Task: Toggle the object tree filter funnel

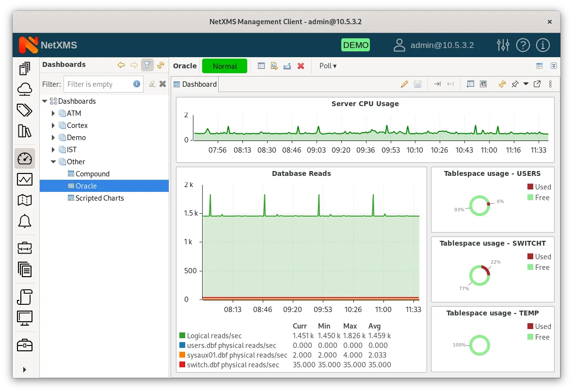Action: click(x=147, y=65)
